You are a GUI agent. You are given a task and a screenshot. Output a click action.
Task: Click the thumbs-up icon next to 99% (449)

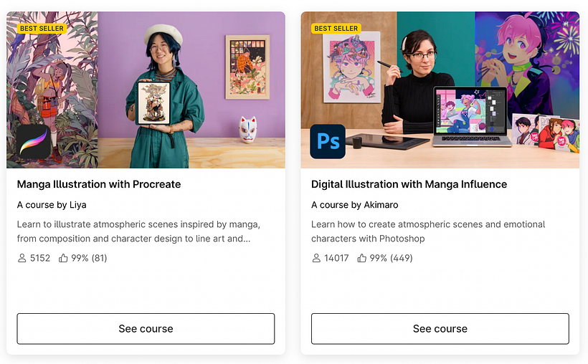click(x=361, y=258)
